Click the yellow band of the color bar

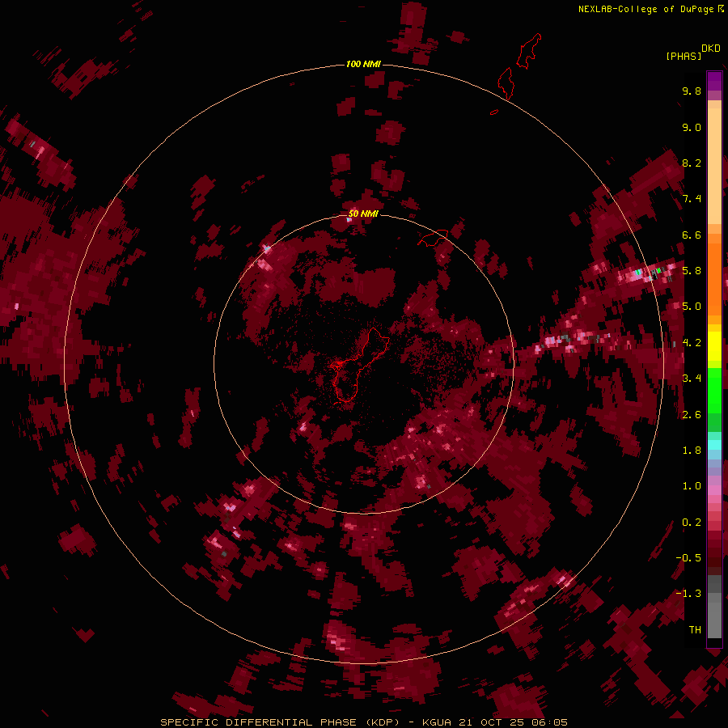(714, 346)
